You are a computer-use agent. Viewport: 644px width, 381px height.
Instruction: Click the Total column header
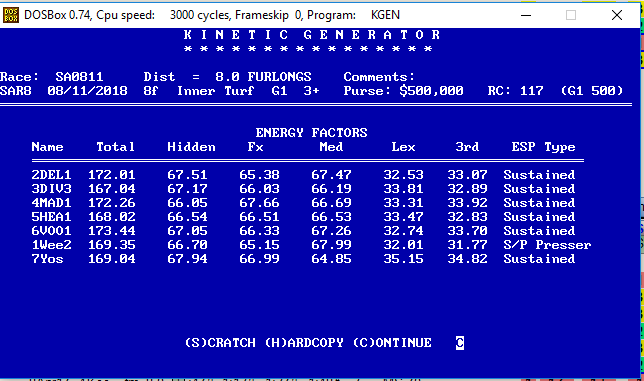click(115, 147)
